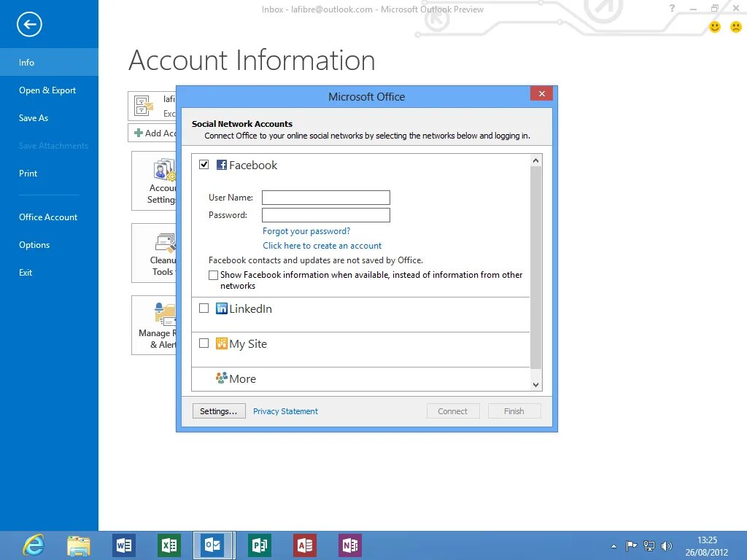The width and height of the screenshot is (747, 560).
Task: Click the network list scrollbar thumb
Action: pyautogui.click(x=536, y=268)
